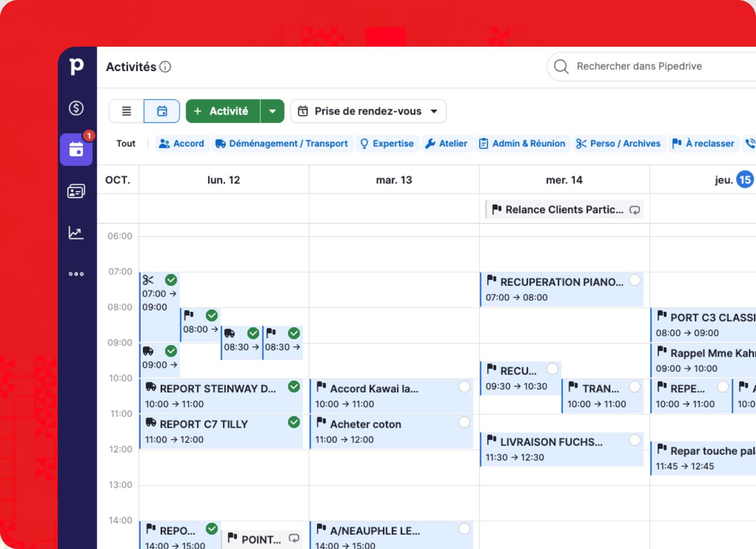Mark Acheter coton activity as done
The height and width of the screenshot is (549, 756).
pos(464,422)
